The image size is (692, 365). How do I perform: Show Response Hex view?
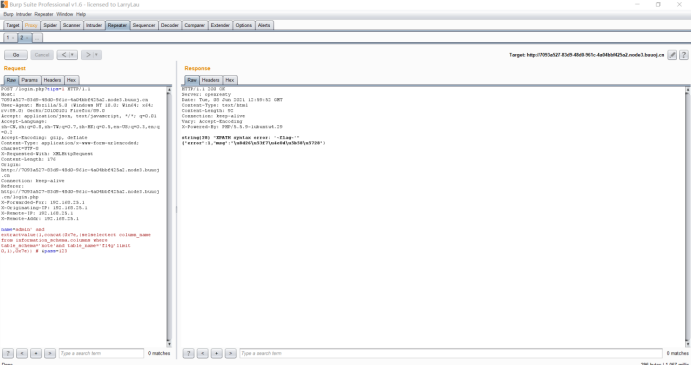(229, 80)
